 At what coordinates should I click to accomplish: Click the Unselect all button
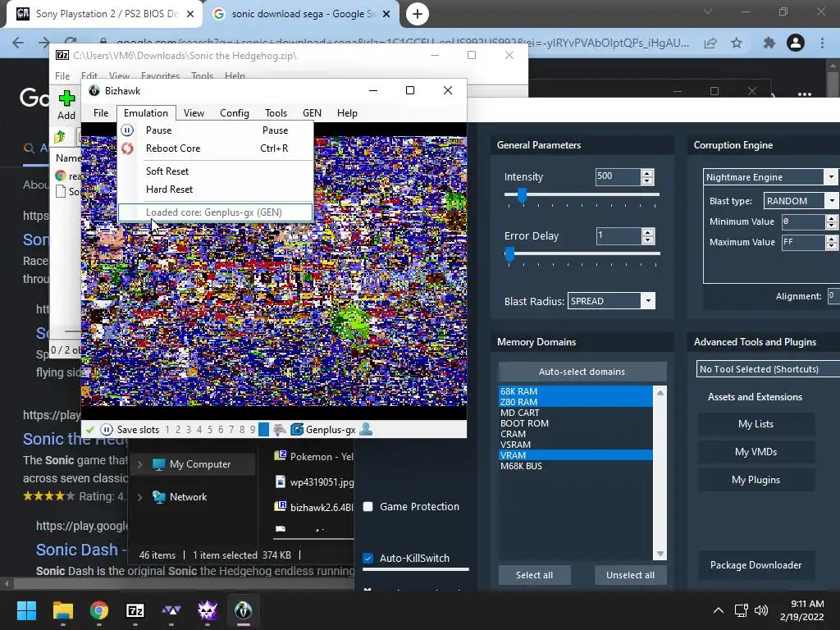[x=630, y=575]
